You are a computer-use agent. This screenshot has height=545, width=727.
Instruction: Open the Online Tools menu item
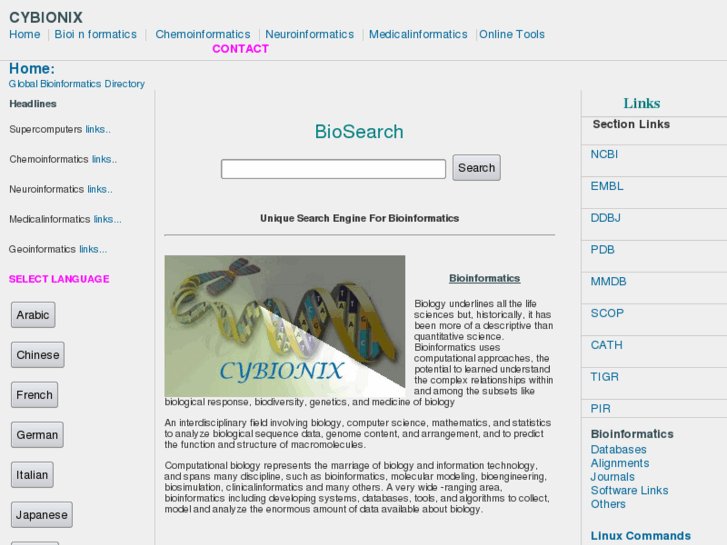coord(512,34)
